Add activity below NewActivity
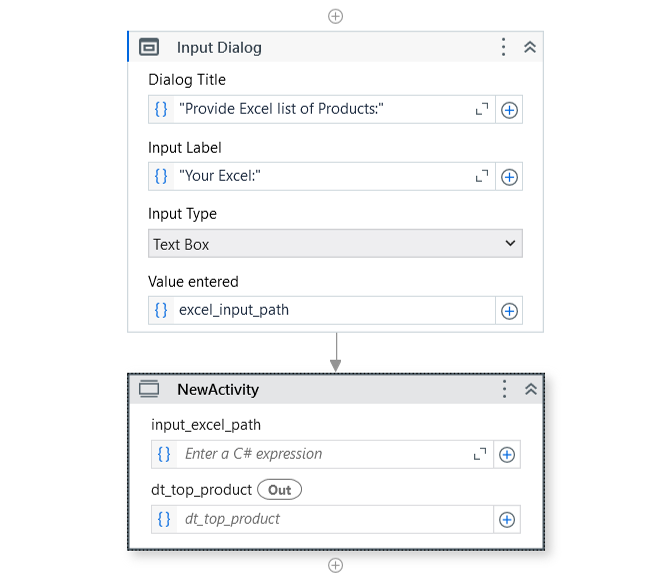Screen dimensions: 646x580 pyautogui.click(x=335, y=565)
